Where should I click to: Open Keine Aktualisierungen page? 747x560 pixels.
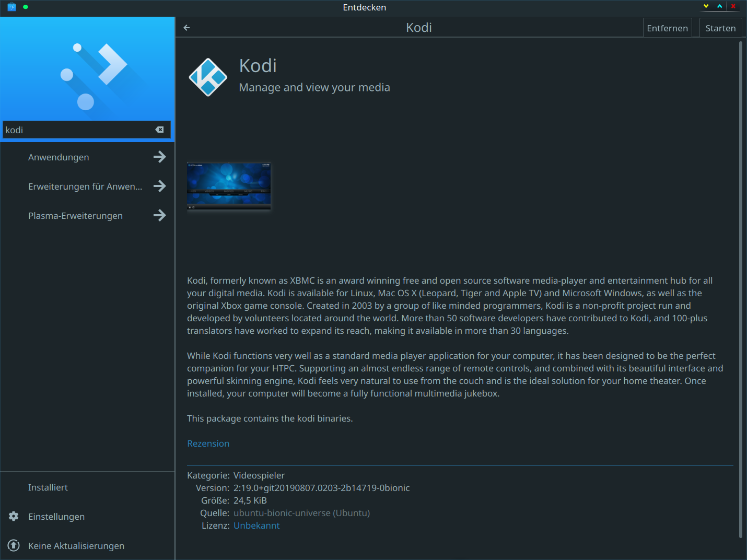88,545
